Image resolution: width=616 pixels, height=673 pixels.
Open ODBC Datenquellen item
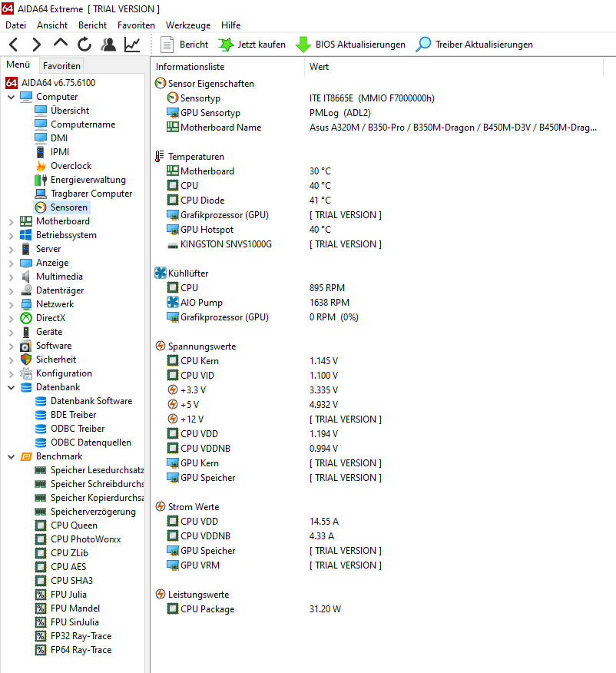pos(91,443)
